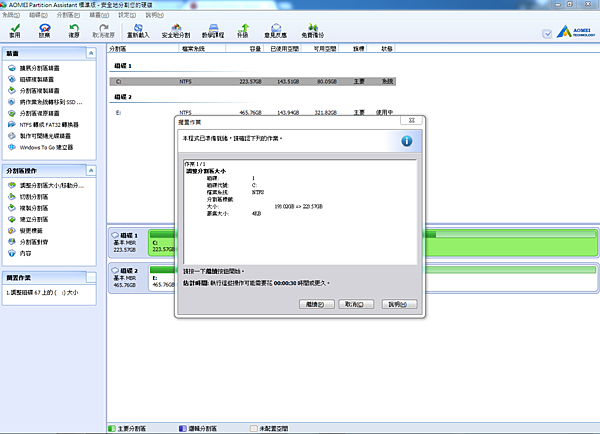Click the AOMEI Technology logo
This screenshot has width=600, height=434.
(576, 31)
